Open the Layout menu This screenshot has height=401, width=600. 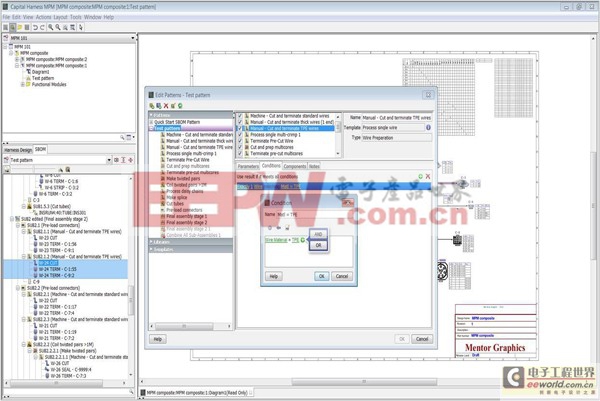pyautogui.click(x=60, y=17)
